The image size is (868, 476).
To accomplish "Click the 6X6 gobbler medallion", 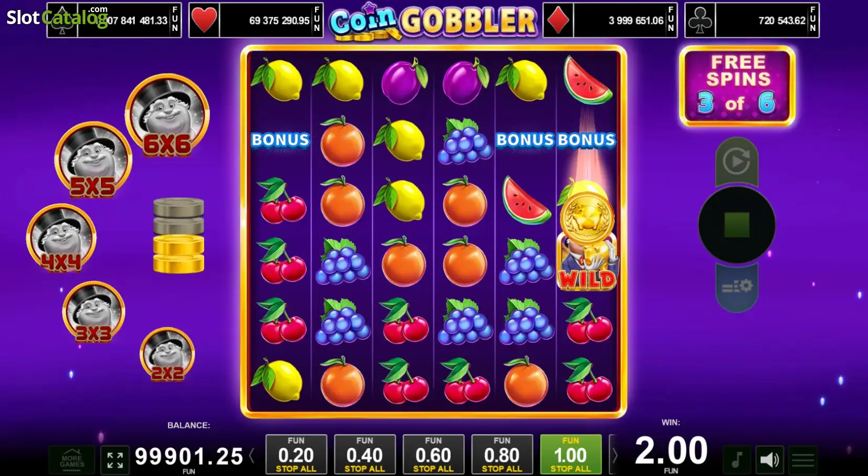I will [167, 116].
